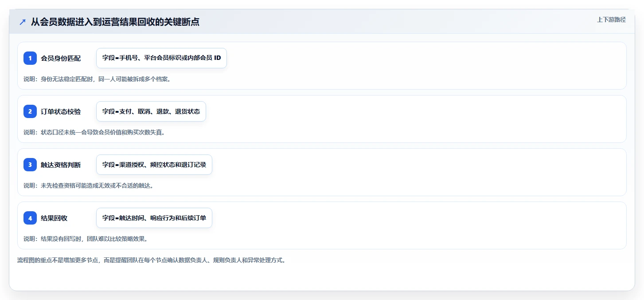644x300 pixels.
Task: Select the 结果回收 step title
Action: point(54,218)
